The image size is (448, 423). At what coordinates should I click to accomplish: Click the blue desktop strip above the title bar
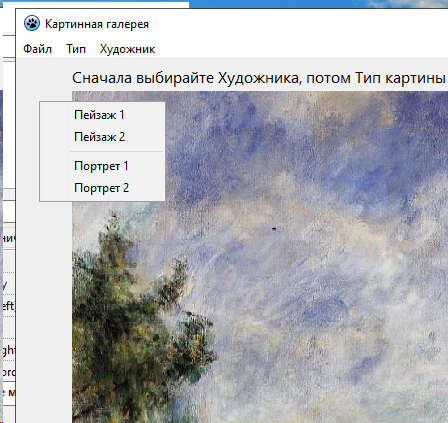[x=318, y=4]
